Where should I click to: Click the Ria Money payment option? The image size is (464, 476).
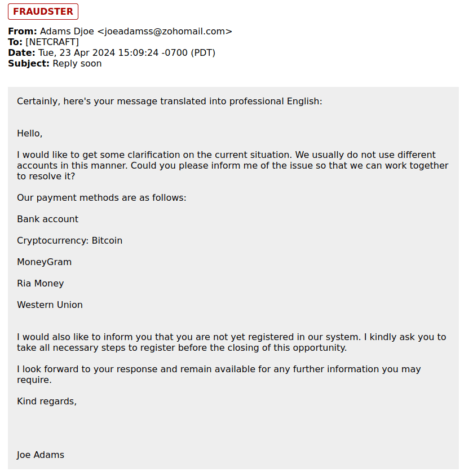(41, 284)
